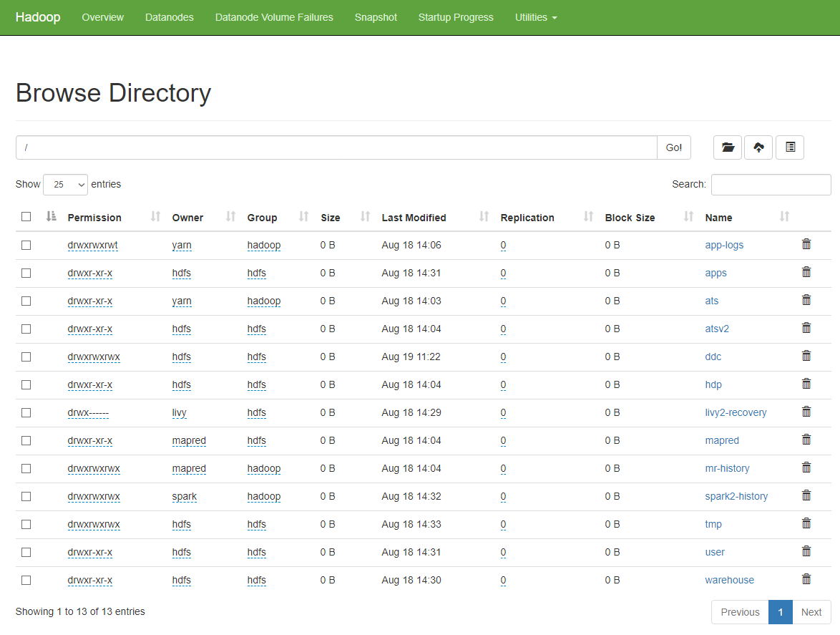Open the Show entries count dropdown
This screenshot has width=840, height=635.
coord(65,185)
